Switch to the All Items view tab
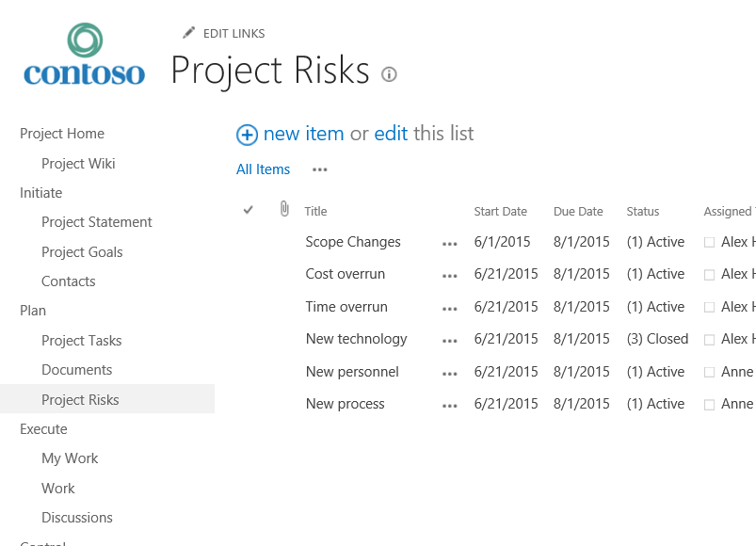This screenshot has width=756, height=546. [x=263, y=169]
